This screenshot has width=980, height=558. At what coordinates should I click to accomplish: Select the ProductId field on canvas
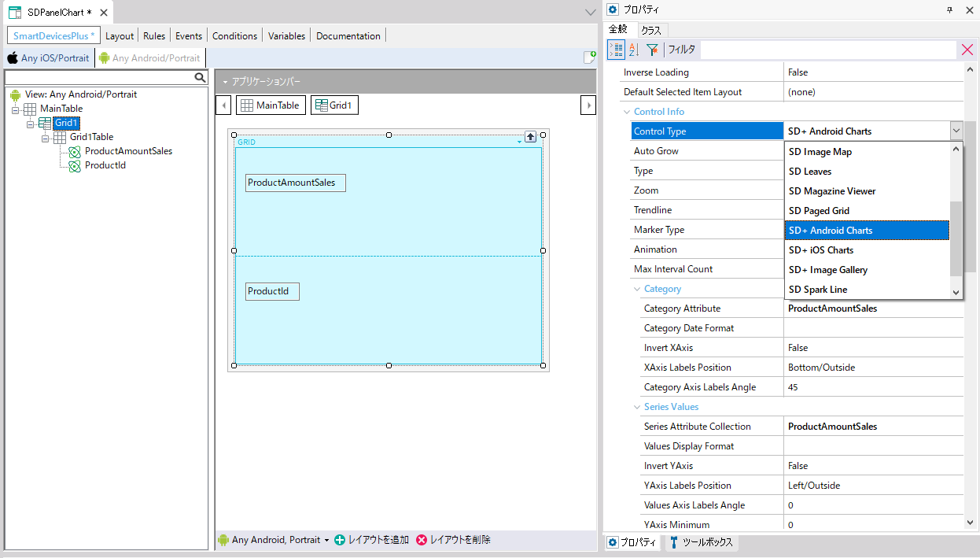click(x=272, y=291)
